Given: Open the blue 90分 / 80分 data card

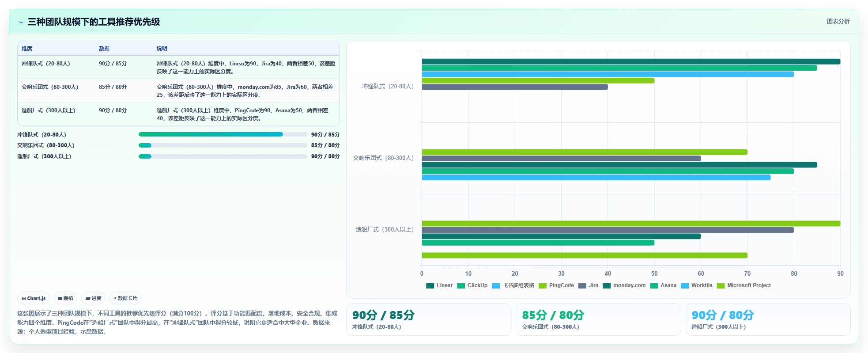Looking at the screenshot, I should (x=768, y=319).
